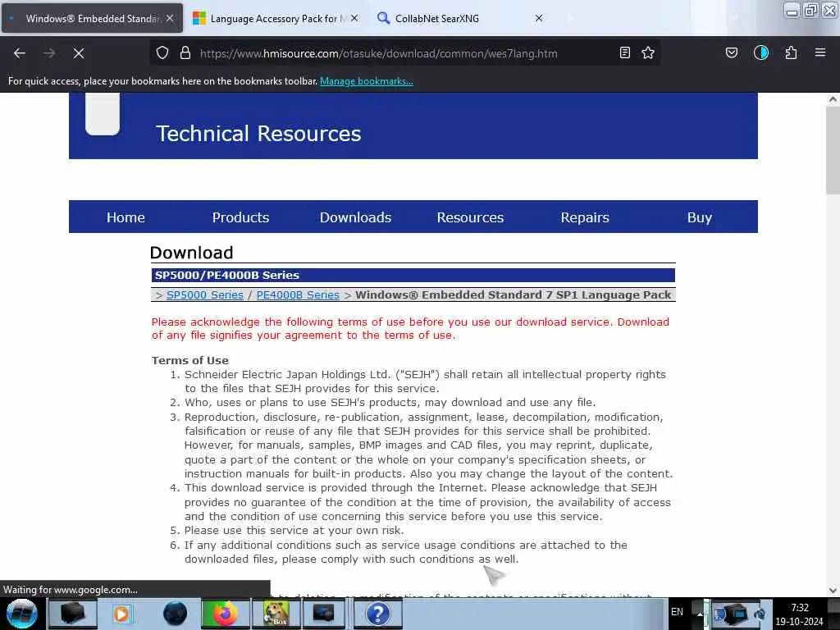The height and width of the screenshot is (630, 840).
Task: Close the Language Accessory Pack tab
Action: 354,18
